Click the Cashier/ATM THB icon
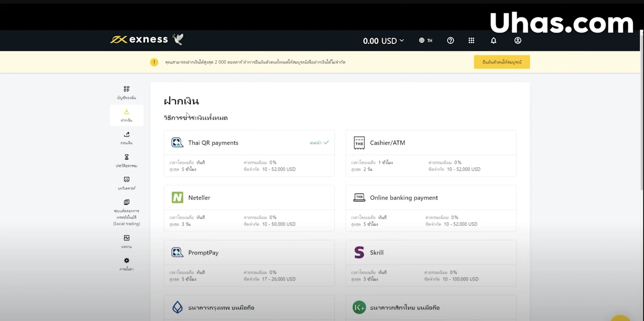This screenshot has height=321, width=644. pyautogui.click(x=359, y=143)
